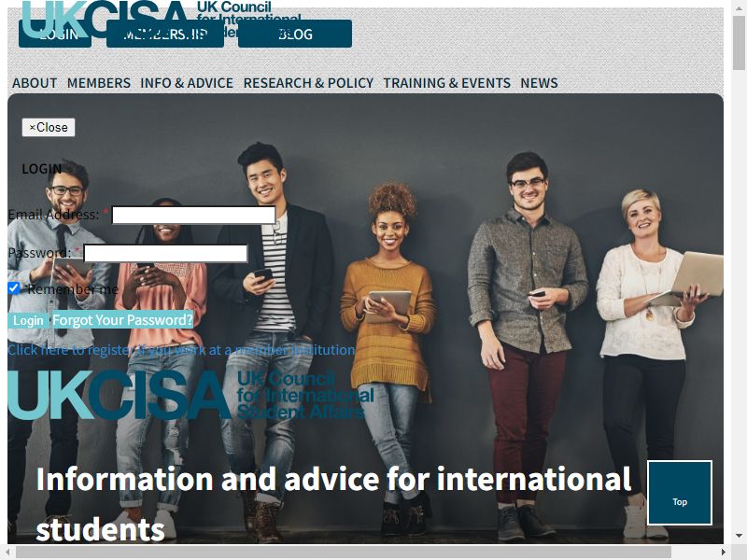747x560 pixels.
Task: Open the MEMBERS menu item
Action: click(99, 83)
